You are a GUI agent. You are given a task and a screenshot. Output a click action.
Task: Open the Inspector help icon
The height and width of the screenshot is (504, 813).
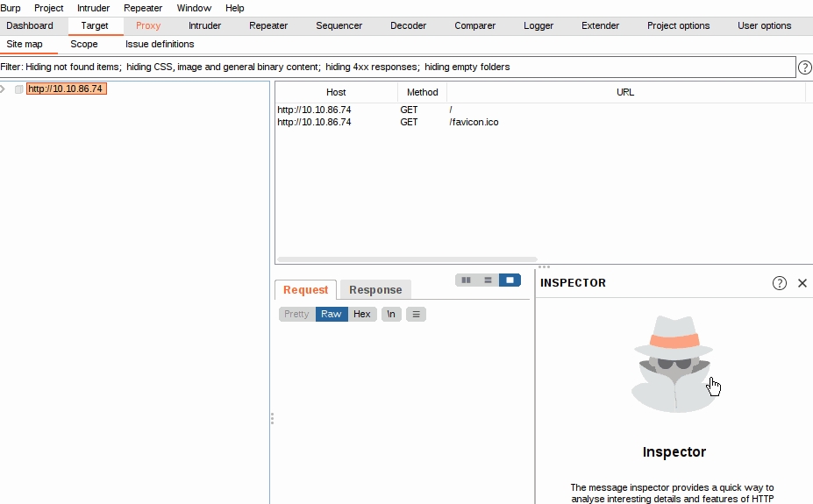[x=780, y=283]
